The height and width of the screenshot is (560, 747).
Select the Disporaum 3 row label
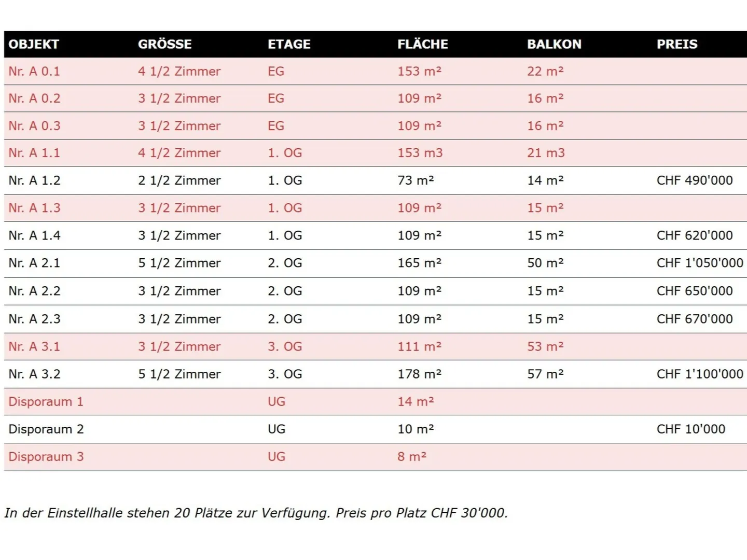(46, 457)
